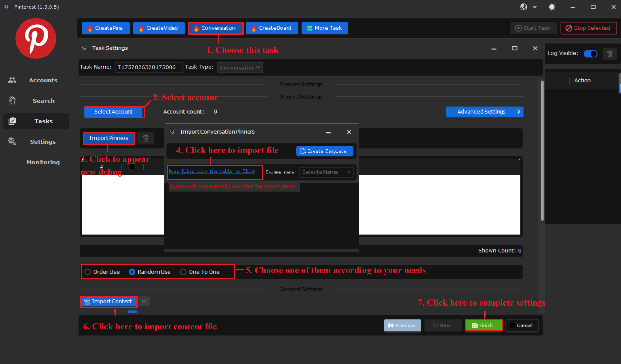Viewport: 621px width, 364px height.
Task: Open Advanced Settings
Action: pos(484,112)
